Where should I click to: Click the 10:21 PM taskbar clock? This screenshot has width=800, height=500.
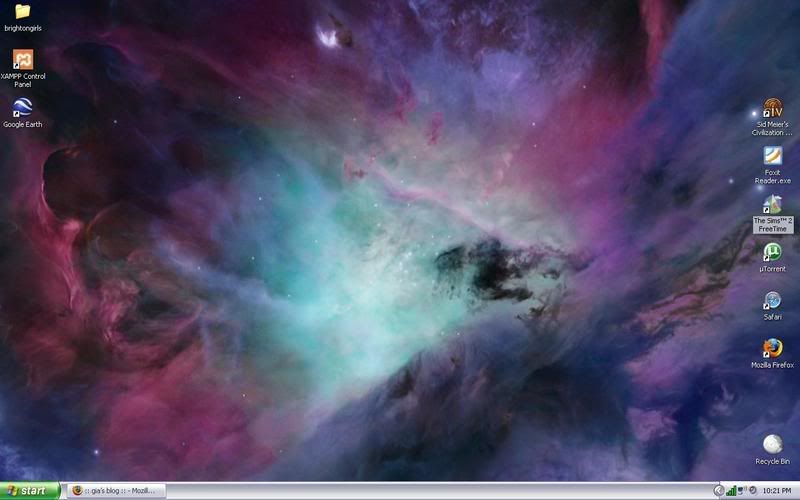pyautogui.click(x=778, y=491)
